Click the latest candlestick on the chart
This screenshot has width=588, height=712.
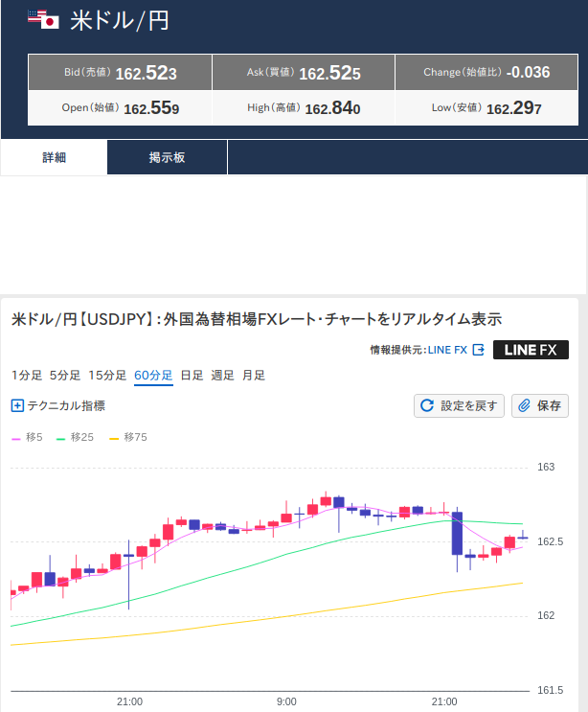point(523,538)
